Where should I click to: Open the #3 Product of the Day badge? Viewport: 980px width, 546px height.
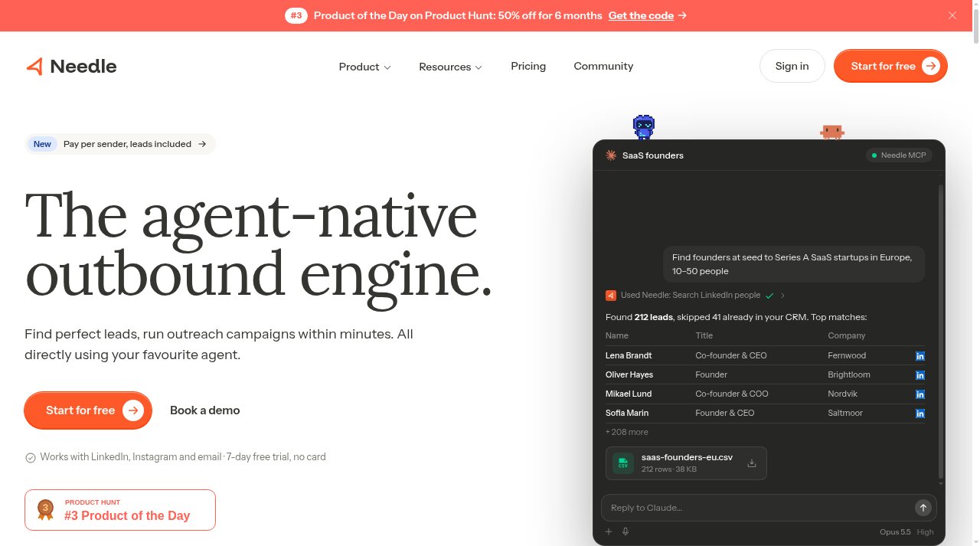pos(120,510)
